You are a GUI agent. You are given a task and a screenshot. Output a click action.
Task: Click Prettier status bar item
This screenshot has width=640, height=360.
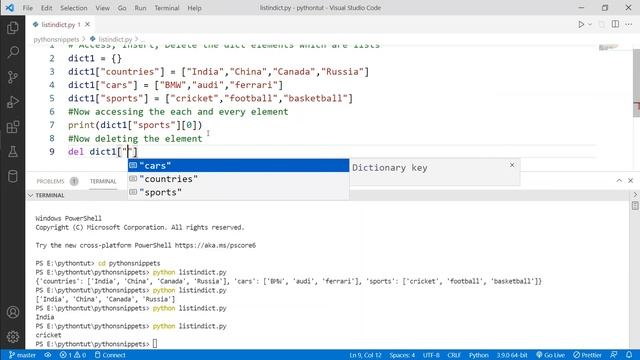point(587,355)
